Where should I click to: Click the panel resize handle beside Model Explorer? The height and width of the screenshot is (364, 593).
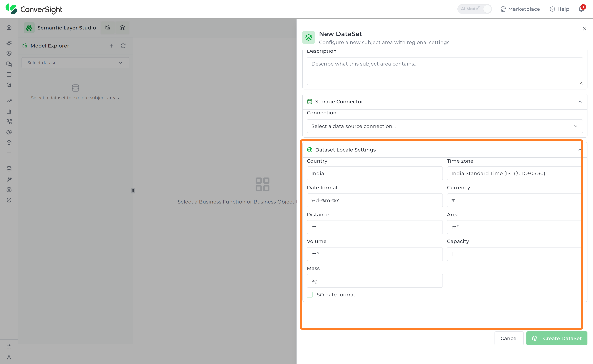(x=133, y=191)
